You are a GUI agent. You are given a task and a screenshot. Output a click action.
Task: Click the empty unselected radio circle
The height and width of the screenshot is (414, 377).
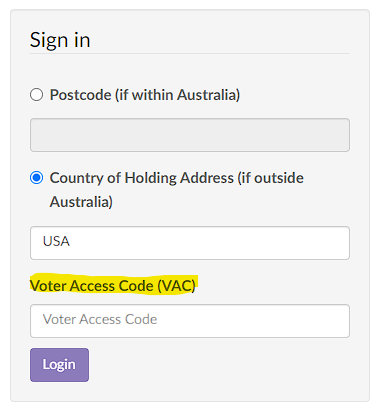[x=36, y=95]
